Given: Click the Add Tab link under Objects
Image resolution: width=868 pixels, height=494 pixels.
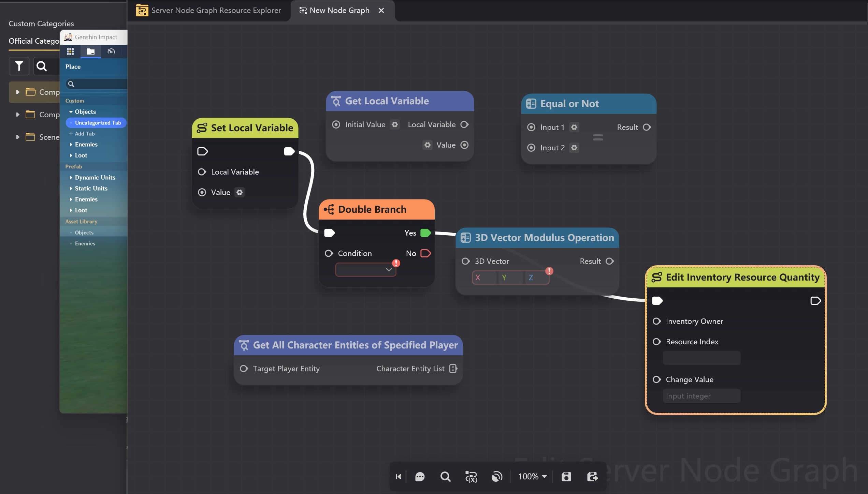Looking at the screenshot, I should point(85,134).
